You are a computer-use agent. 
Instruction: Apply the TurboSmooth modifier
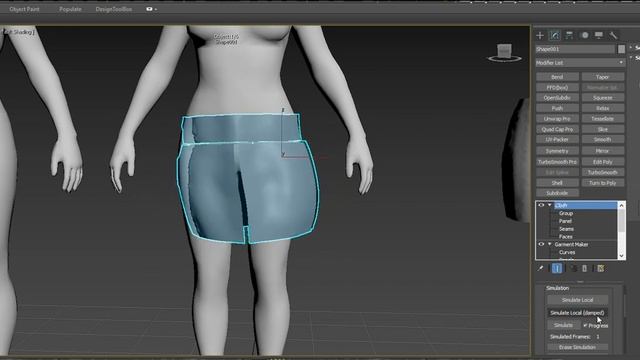[603, 172]
